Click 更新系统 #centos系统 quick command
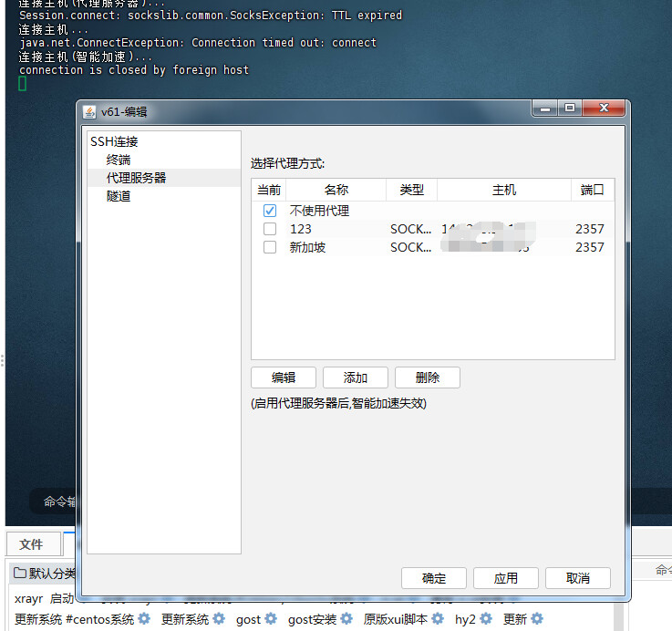 point(74,619)
